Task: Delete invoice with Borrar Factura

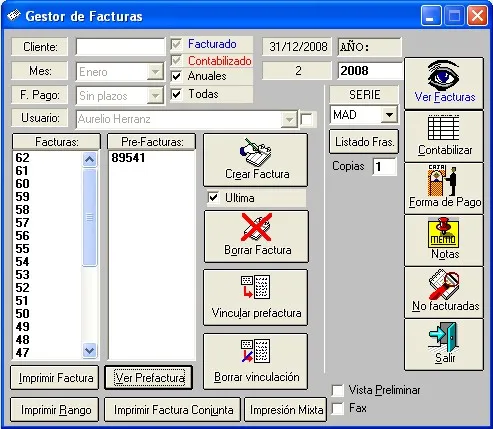Action: [x=256, y=236]
